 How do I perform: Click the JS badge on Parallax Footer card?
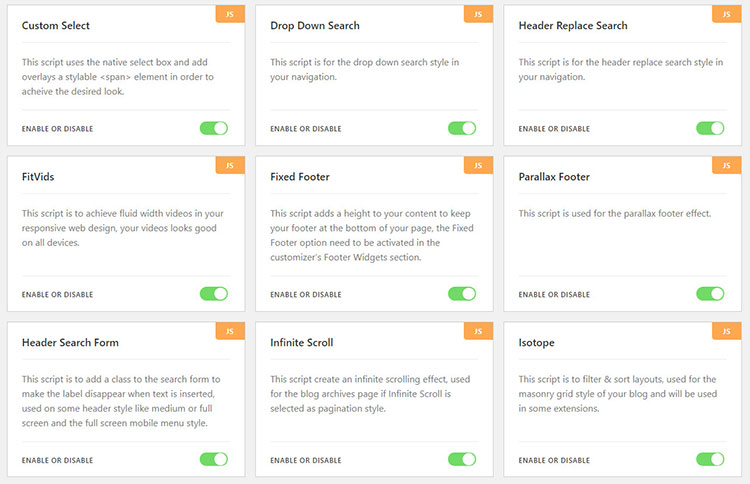click(726, 165)
